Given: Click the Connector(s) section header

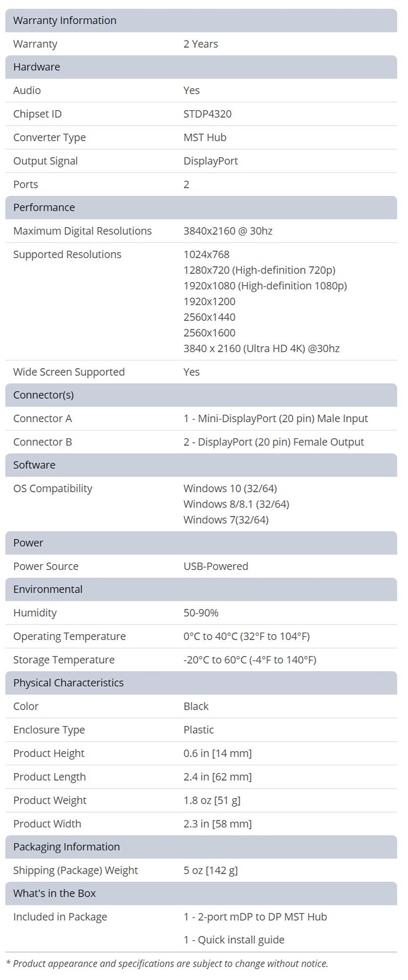Looking at the screenshot, I should click(x=44, y=395).
